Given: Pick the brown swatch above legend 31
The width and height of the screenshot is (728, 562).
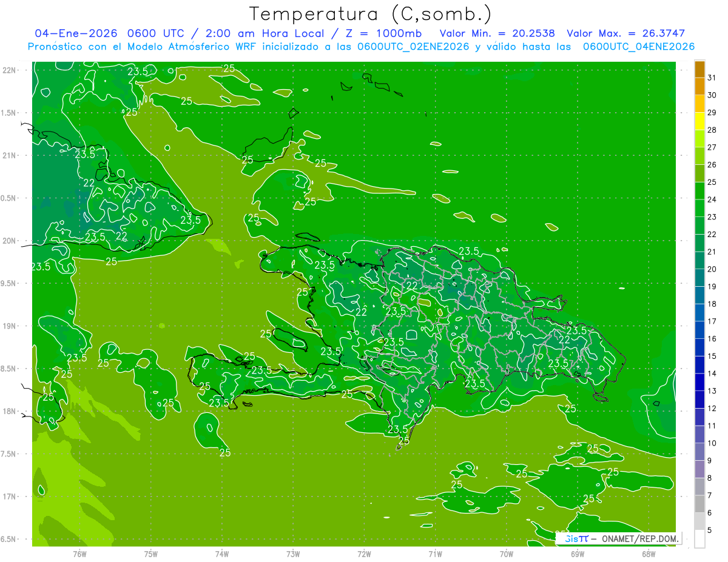Looking at the screenshot, I should pos(699,69).
